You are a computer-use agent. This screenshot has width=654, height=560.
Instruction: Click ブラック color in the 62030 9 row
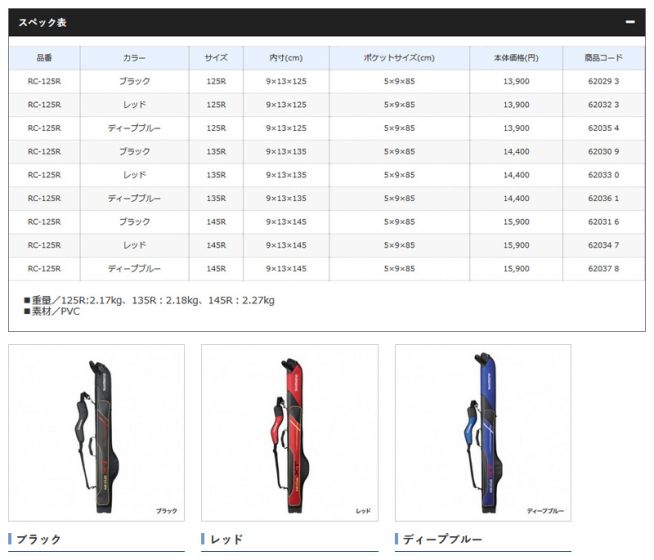coord(134,151)
